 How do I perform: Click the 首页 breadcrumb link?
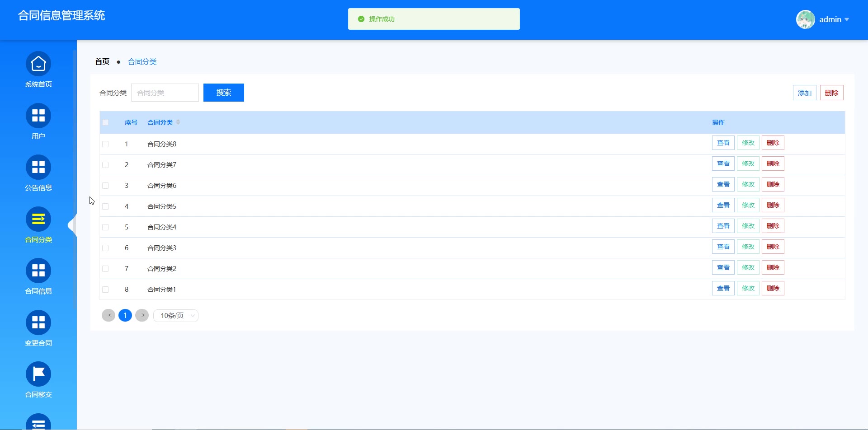tap(102, 61)
